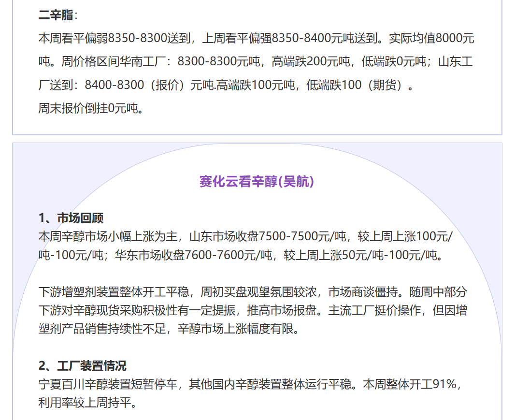Viewport: 515px width, 420px height.
Task: Select the heading 二辛脂
Action: click(x=58, y=15)
